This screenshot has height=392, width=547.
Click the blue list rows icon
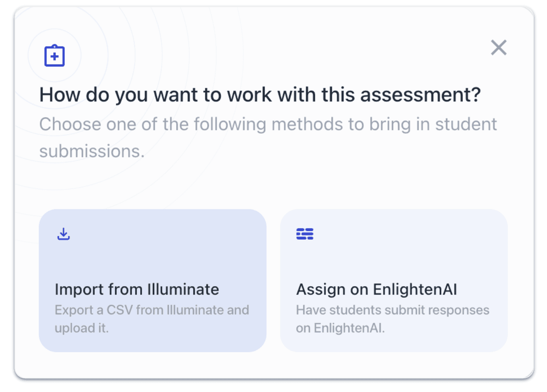305,234
